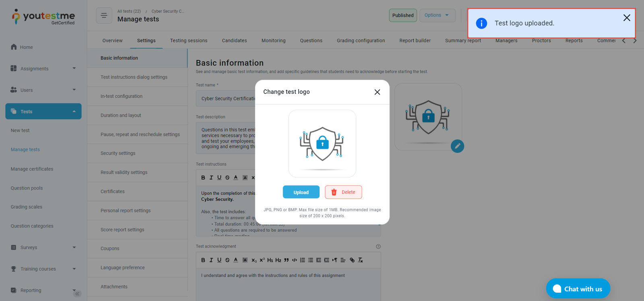Clear formatting in Test acknowledgment toolbar
This screenshot has height=301, width=644.
click(x=361, y=260)
